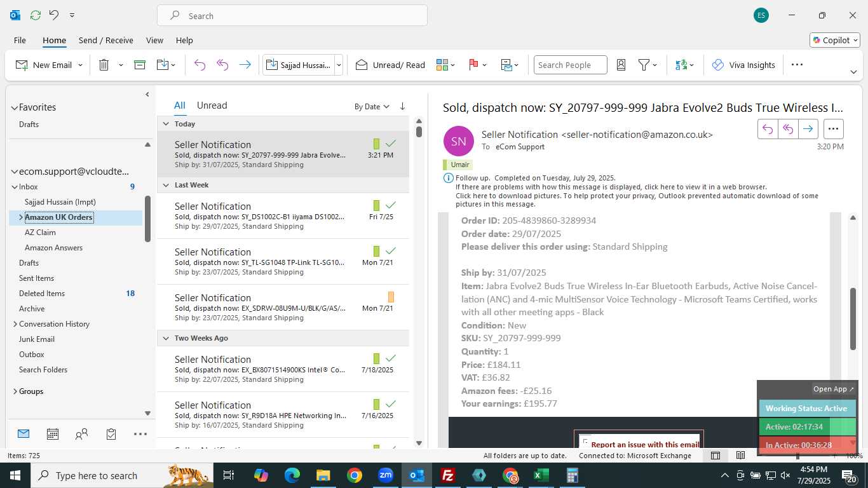Open the Copilot button

point(834,40)
